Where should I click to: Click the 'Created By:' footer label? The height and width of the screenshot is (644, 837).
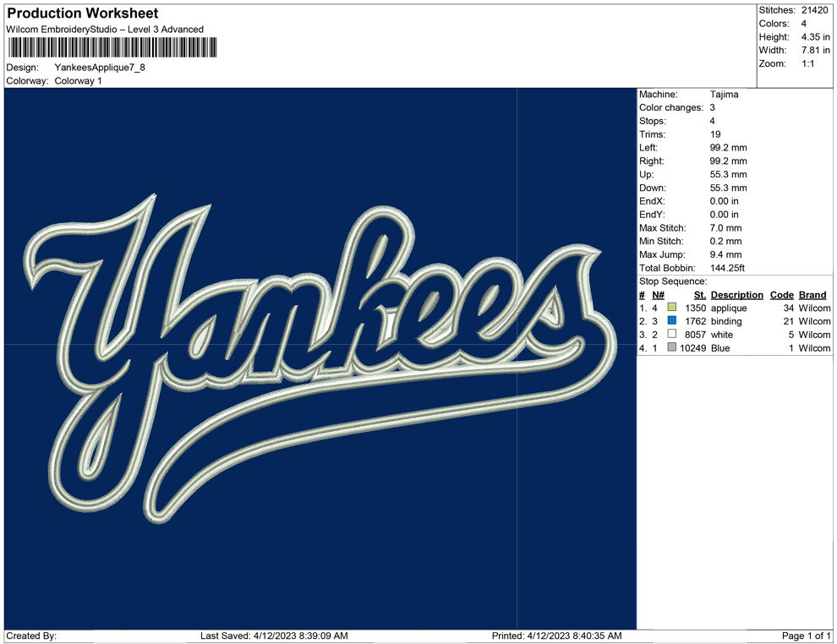click(31, 636)
